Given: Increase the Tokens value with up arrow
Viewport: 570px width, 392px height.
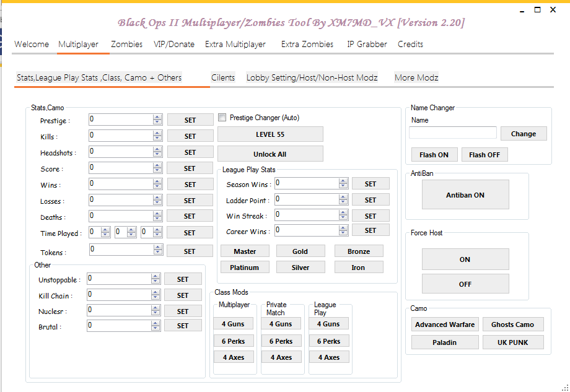Looking at the screenshot, I should [x=158, y=246].
